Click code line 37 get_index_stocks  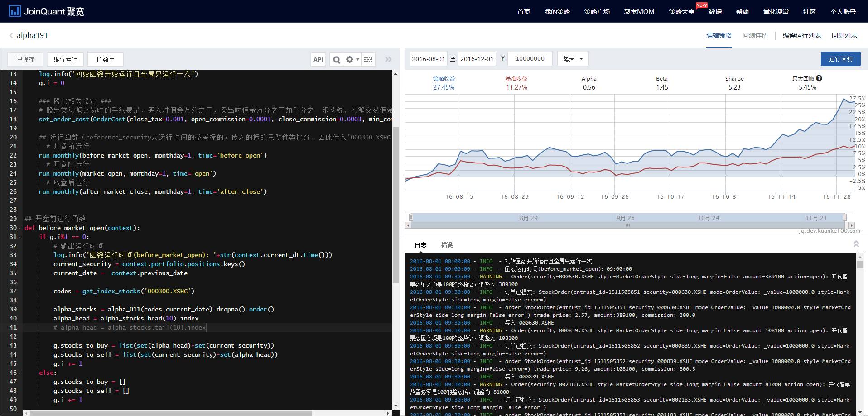coord(124,291)
